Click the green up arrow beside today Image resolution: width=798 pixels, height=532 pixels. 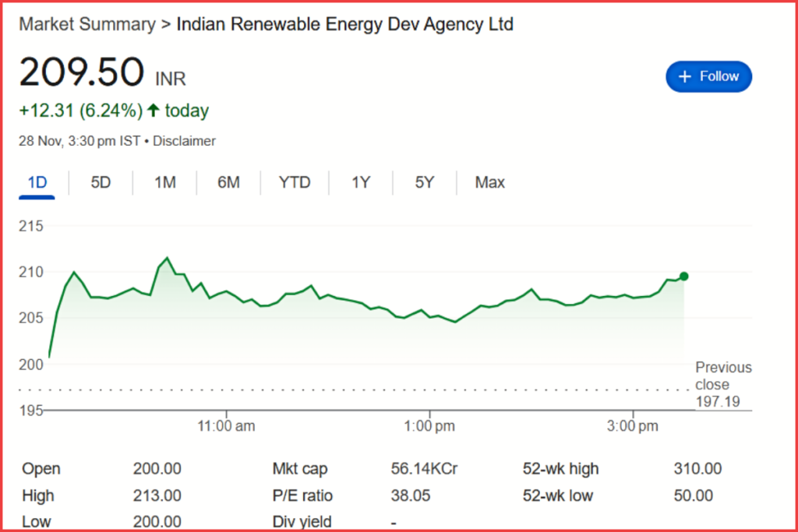pos(154,110)
